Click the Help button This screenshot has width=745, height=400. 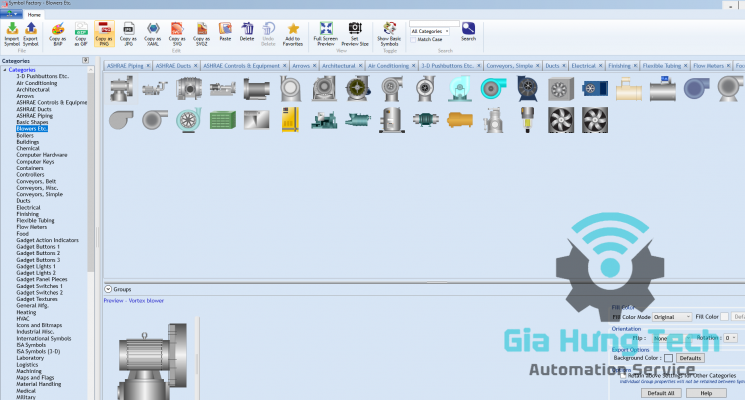tap(706, 393)
